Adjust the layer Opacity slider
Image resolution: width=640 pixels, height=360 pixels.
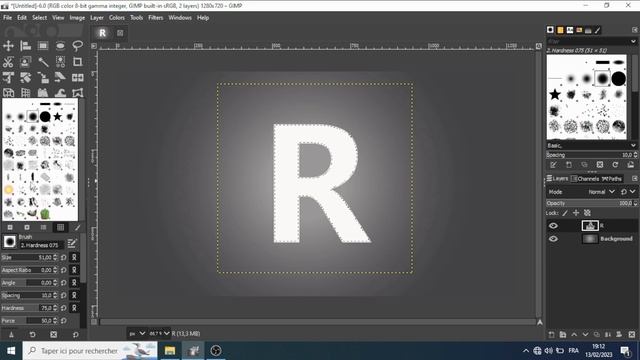pos(591,203)
